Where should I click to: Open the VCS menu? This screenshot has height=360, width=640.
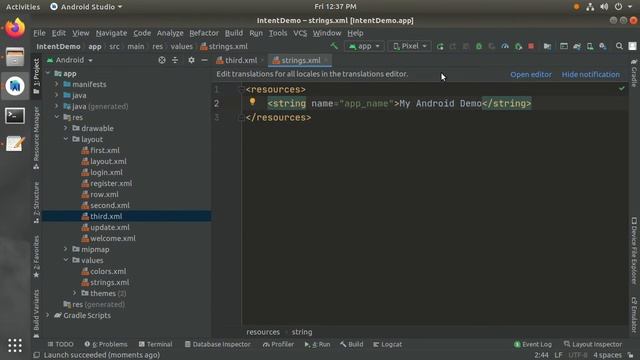click(300, 33)
